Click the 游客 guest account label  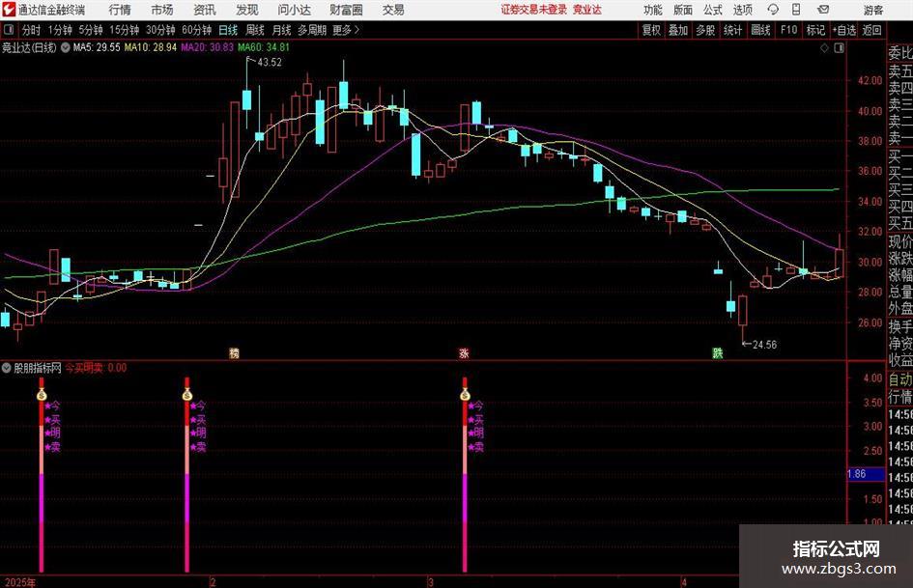point(872,10)
